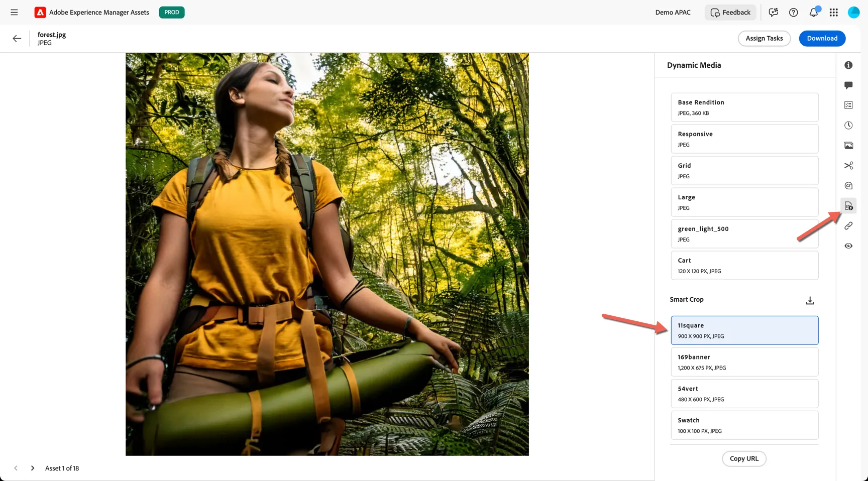Open the circular sidebar icon below Related assets

848,186
